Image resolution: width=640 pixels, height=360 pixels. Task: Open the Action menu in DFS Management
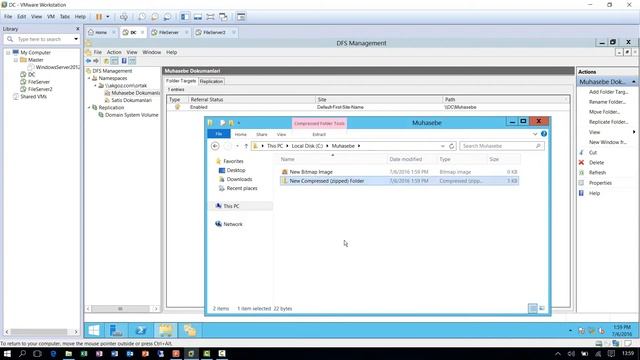[114, 52]
